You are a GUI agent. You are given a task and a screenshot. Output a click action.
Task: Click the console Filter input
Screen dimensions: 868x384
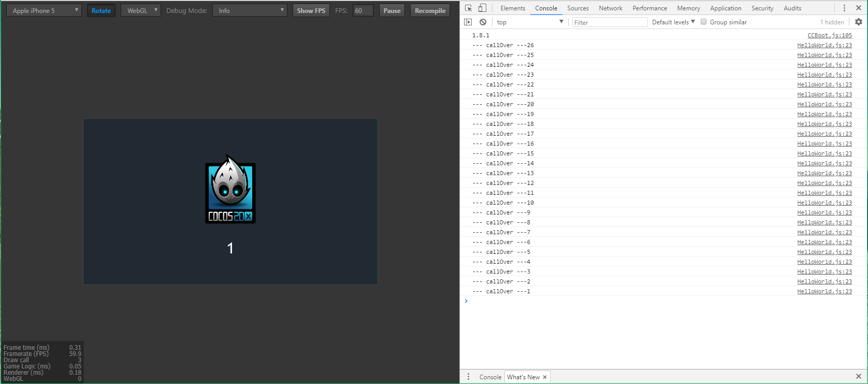(610, 22)
